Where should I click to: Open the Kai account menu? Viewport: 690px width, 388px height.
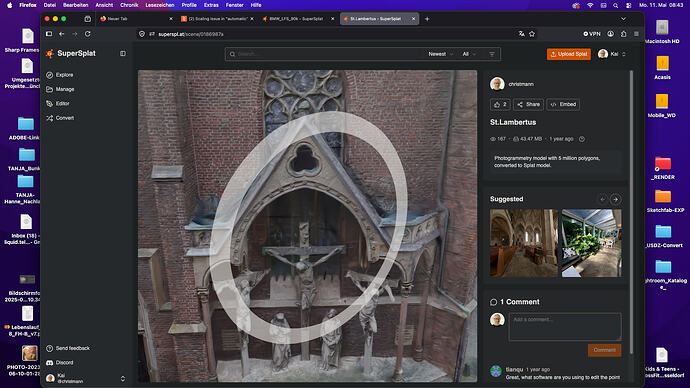click(x=612, y=54)
